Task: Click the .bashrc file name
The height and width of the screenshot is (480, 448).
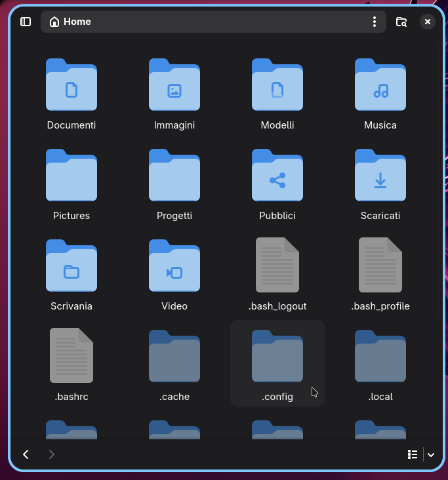Action: pos(71,397)
